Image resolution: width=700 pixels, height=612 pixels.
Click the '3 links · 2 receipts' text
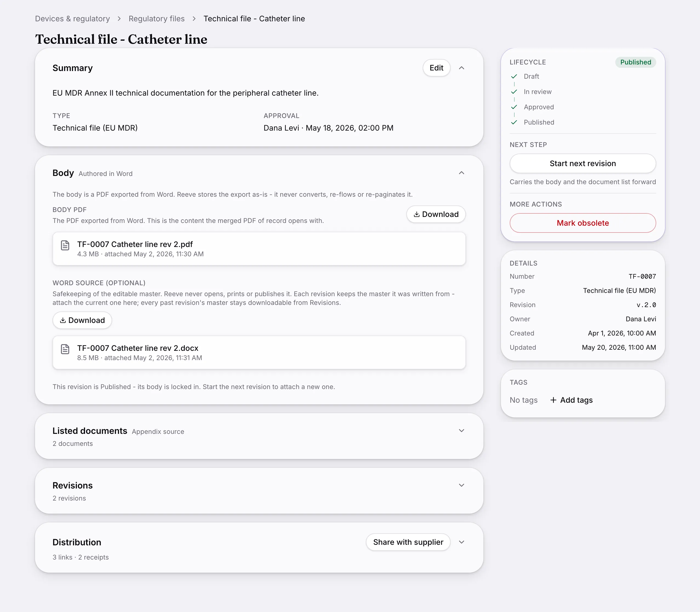pos(81,557)
